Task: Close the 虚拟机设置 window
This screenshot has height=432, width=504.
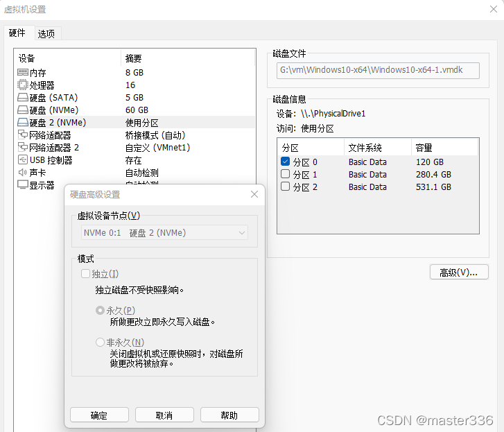Action: coord(494,9)
